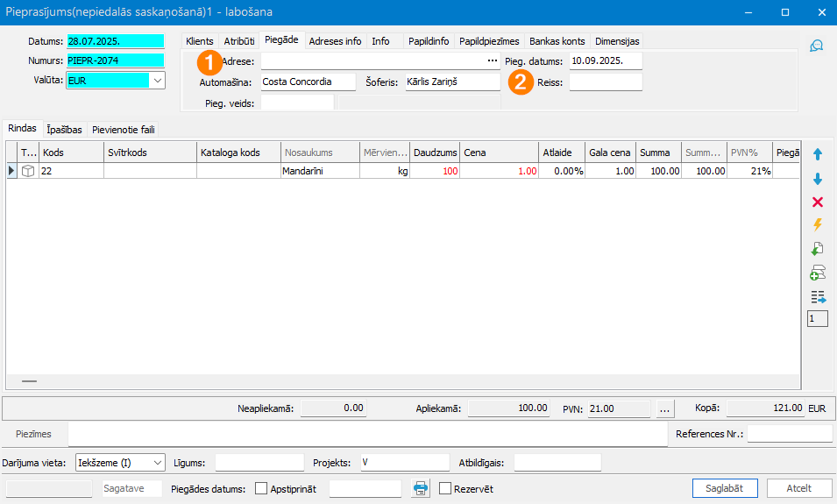
Task: Click the Adrese input field
Action: point(373,60)
